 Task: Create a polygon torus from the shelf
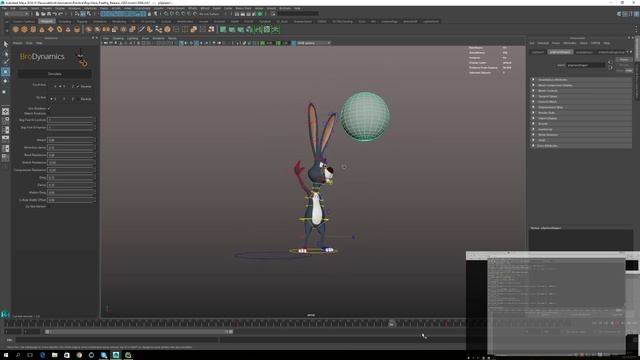click(x=59, y=29)
